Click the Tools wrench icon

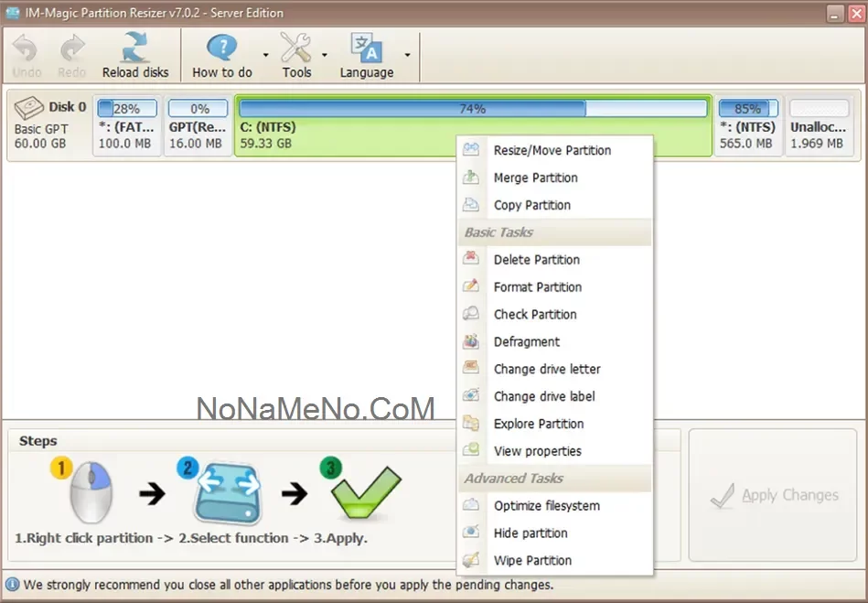[295, 48]
